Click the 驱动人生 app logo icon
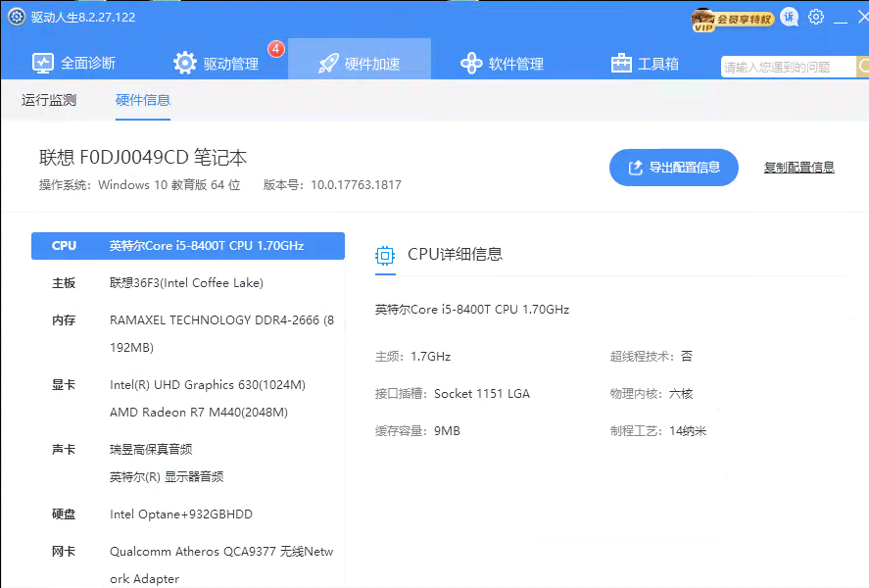The height and width of the screenshot is (588, 869). 16,18
